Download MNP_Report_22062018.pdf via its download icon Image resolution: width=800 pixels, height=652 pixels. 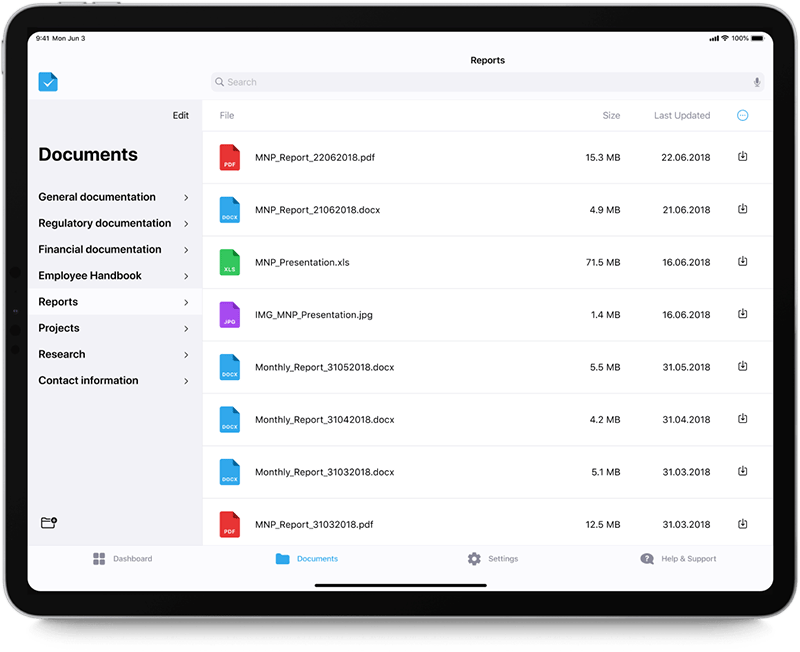point(742,156)
